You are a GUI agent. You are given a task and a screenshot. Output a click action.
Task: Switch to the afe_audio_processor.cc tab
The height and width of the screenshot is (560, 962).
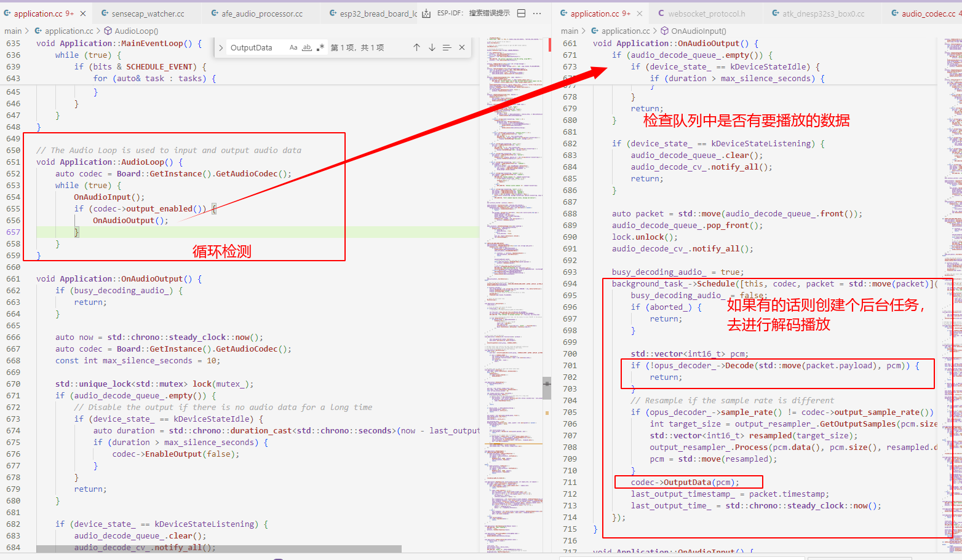coord(262,14)
